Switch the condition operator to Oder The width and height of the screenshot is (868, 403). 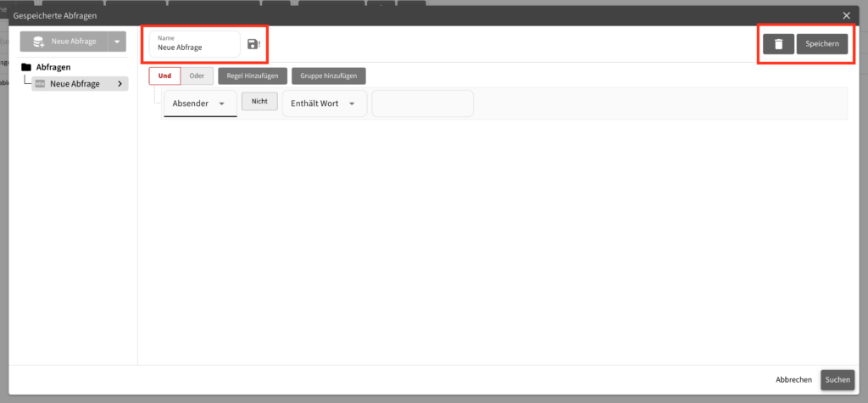pyautogui.click(x=197, y=76)
